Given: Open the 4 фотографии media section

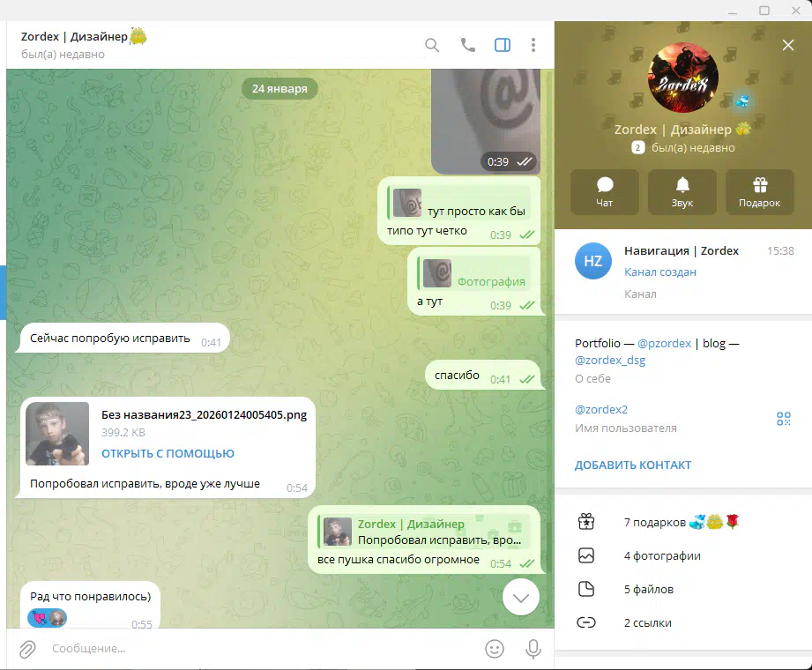Looking at the screenshot, I should click(662, 556).
